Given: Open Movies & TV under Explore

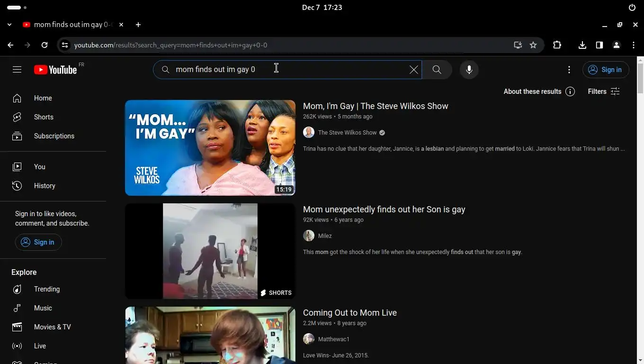Looking at the screenshot, I should point(53,327).
